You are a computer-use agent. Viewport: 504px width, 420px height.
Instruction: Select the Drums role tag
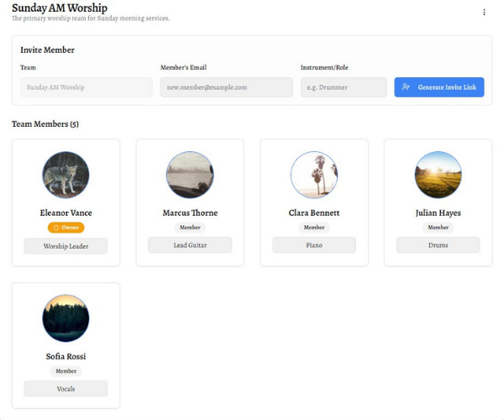pos(438,245)
